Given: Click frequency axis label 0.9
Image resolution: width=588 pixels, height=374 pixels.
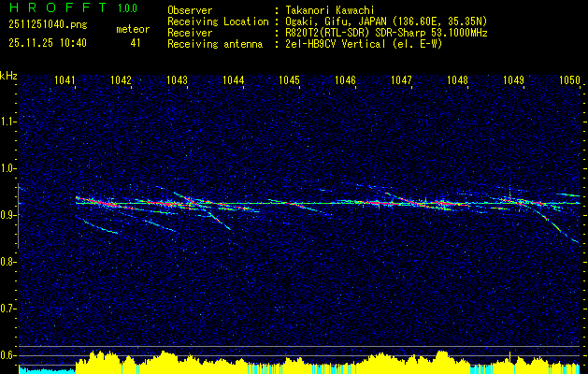Looking at the screenshot, I should [x=7, y=215].
